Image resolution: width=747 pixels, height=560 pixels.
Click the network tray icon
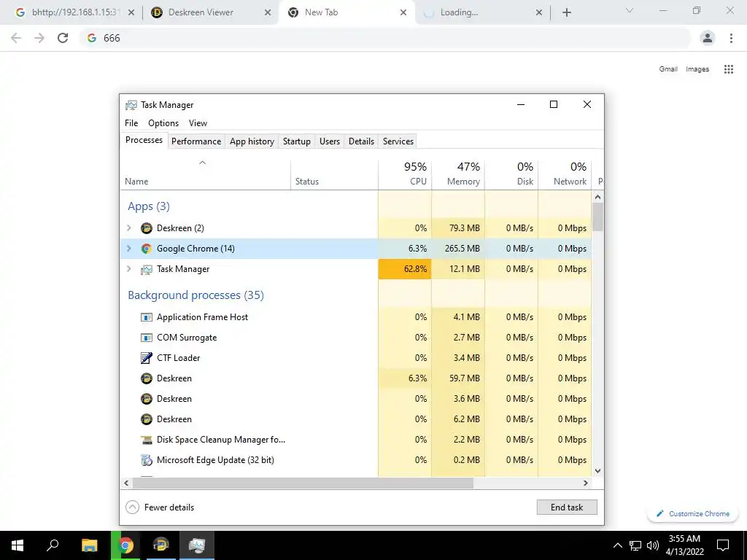635,545
